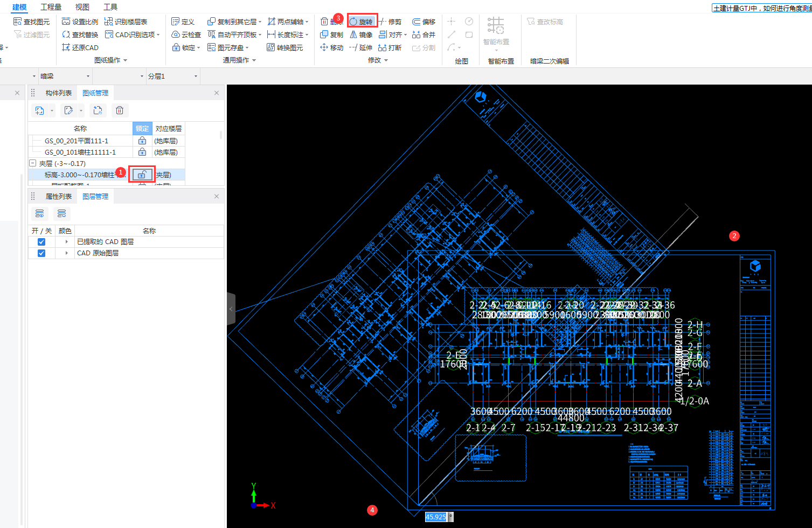The width and height of the screenshot is (812, 528).
Task: Select the 设置比例 (set scale) tool
Action: pyautogui.click(x=80, y=22)
